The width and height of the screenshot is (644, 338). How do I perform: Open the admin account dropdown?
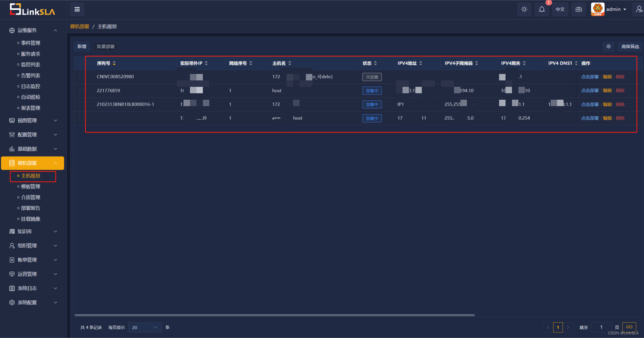tap(616, 9)
